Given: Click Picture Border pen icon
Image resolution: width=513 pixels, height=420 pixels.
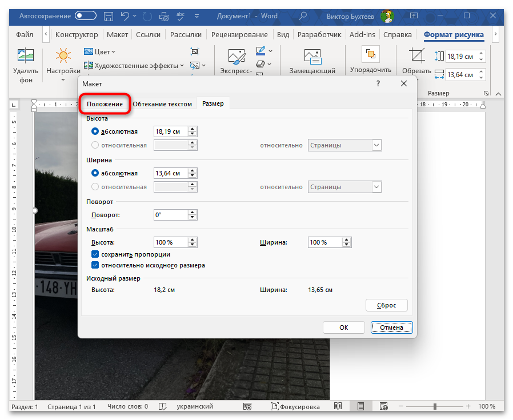Looking at the screenshot, I should click(x=260, y=51).
